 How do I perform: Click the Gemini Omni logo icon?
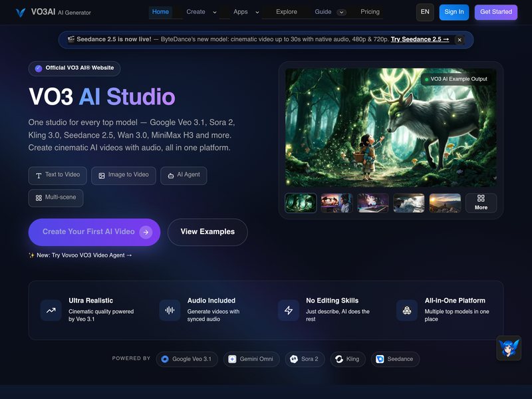click(x=232, y=359)
